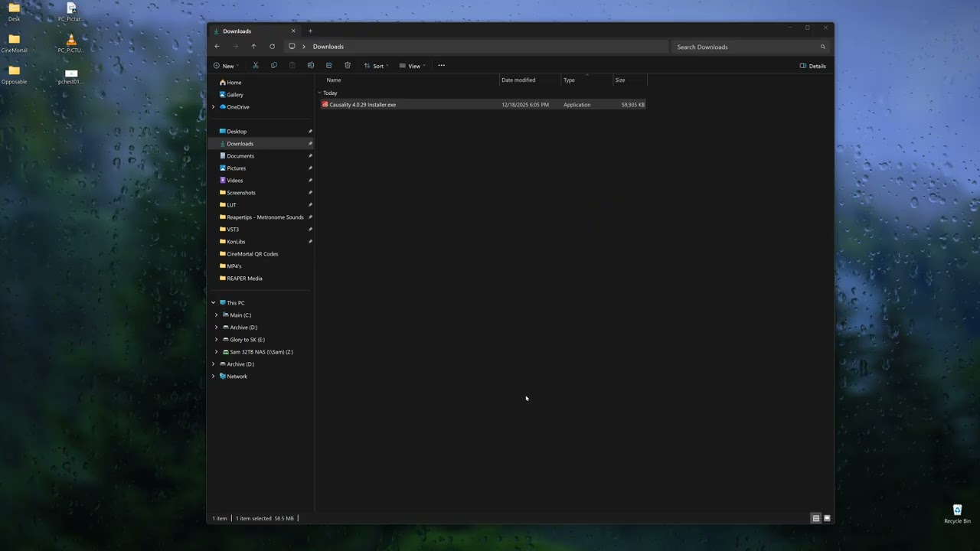The width and height of the screenshot is (980, 551).
Task: Open the New item menu button
Action: pos(226,66)
